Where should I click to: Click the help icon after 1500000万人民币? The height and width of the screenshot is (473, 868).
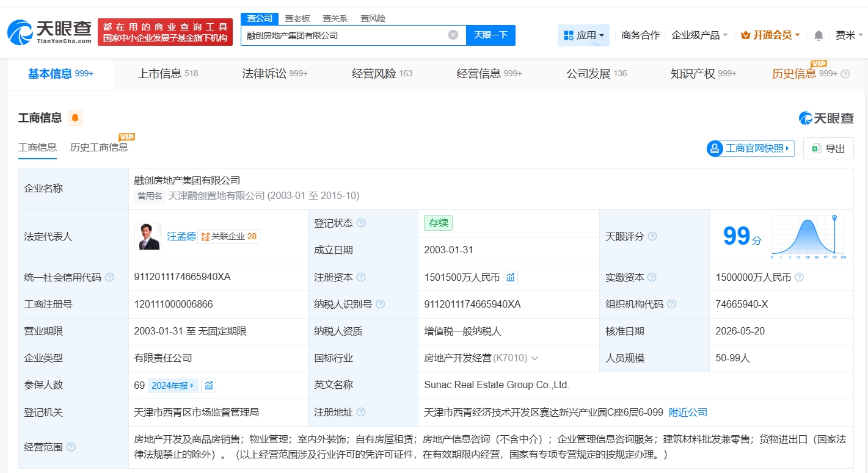[x=799, y=277]
